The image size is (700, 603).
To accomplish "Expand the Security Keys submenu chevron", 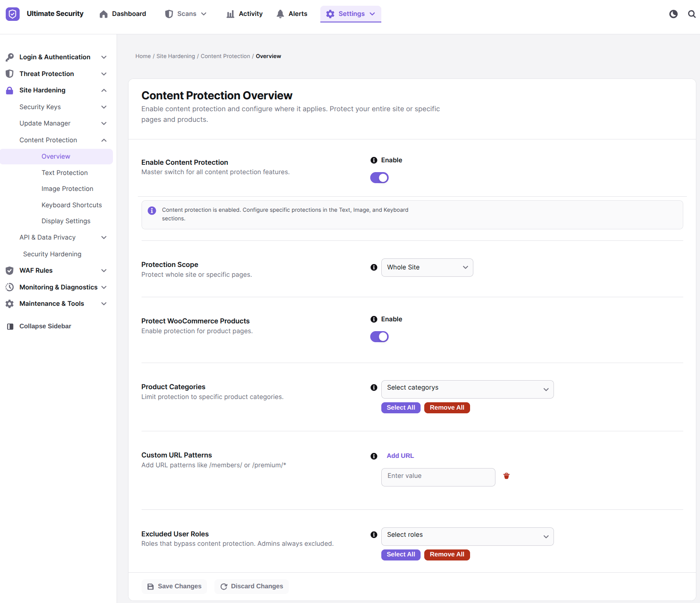I will coord(104,107).
